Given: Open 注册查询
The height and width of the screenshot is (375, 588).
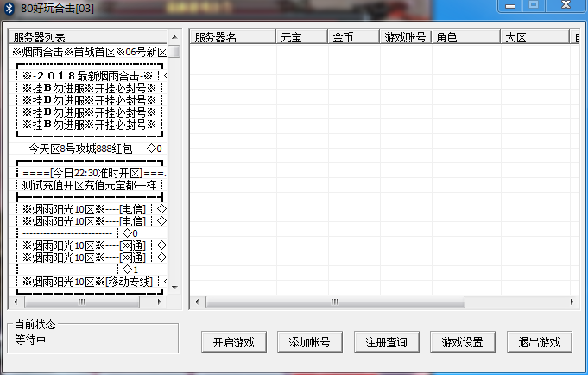Looking at the screenshot, I should (x=386, y=341).
